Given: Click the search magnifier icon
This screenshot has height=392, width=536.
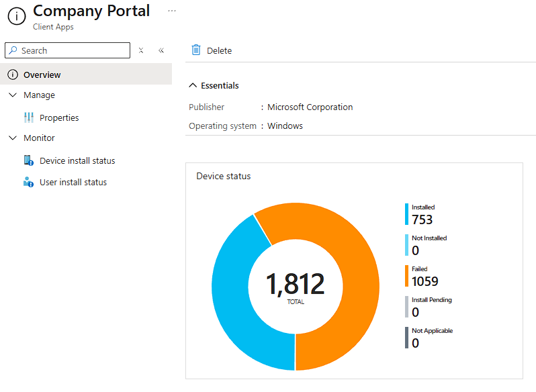Looking at the screenshot, I should point(13,50).
